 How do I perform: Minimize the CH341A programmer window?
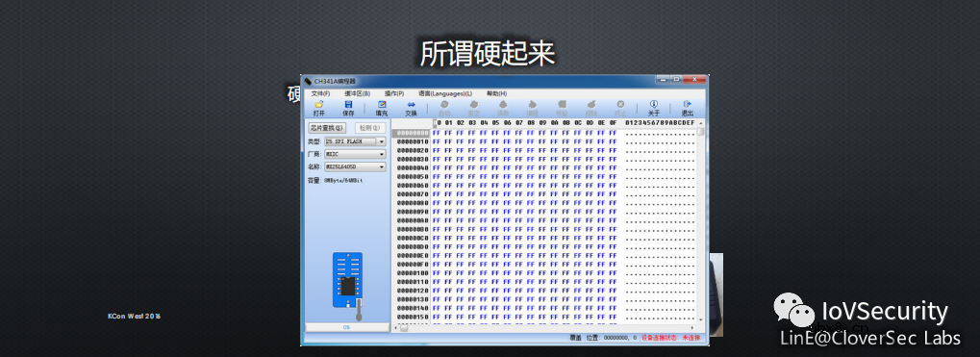coord(664,80)
